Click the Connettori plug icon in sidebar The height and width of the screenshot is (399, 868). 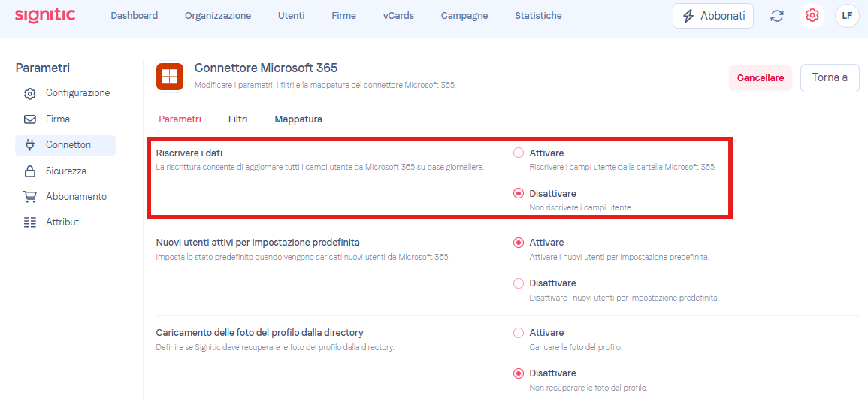point(30,145)
